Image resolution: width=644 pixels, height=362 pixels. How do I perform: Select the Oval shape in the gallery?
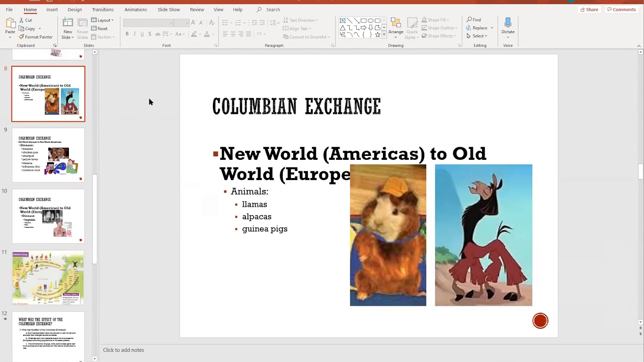click(370, 21)
